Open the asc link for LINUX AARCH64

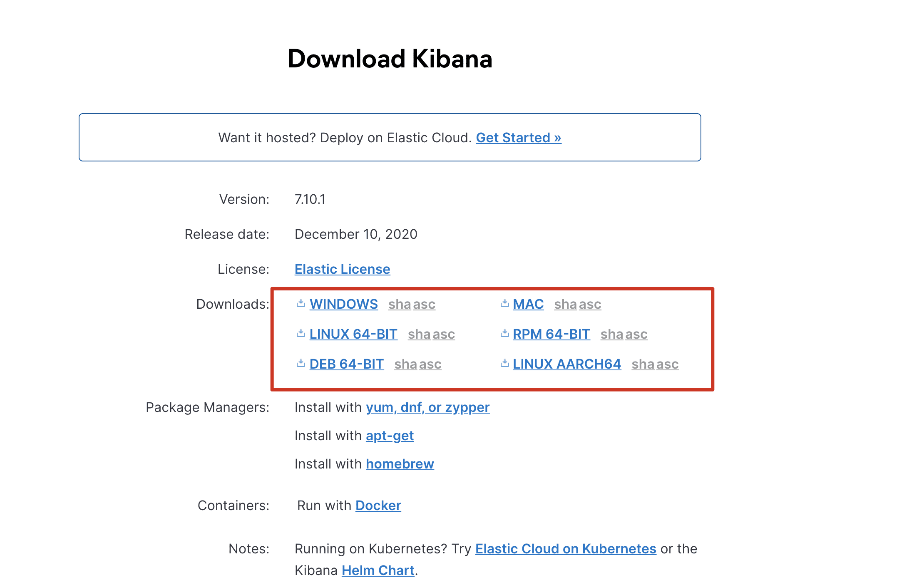667,364
